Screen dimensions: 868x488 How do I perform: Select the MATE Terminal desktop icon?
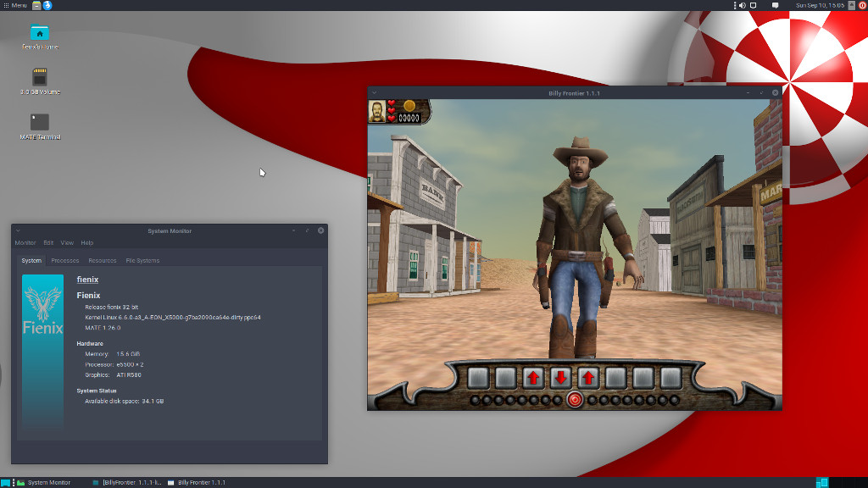pos(40,127)
